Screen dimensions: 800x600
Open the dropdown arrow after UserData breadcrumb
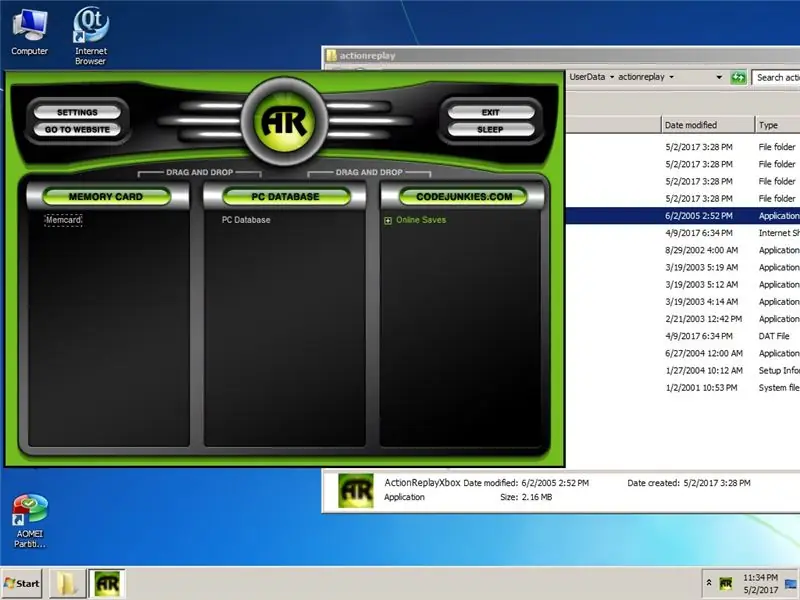(612, 77)
